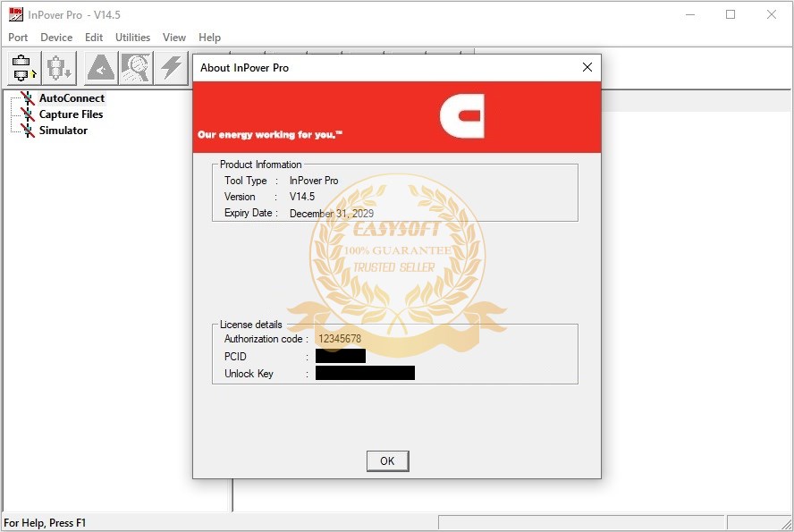Click the device download toolbar icon

point(59,68)
